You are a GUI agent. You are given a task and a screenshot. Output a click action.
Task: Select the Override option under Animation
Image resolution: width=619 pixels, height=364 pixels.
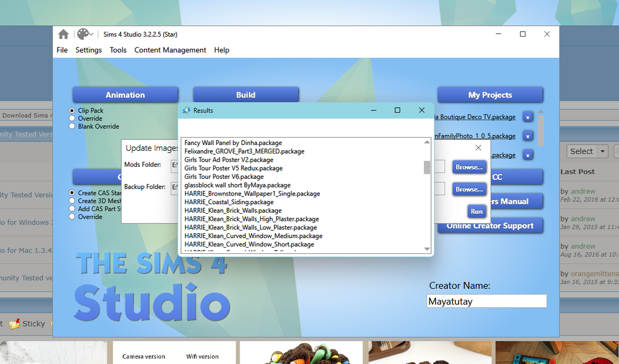tap(72, 119)
